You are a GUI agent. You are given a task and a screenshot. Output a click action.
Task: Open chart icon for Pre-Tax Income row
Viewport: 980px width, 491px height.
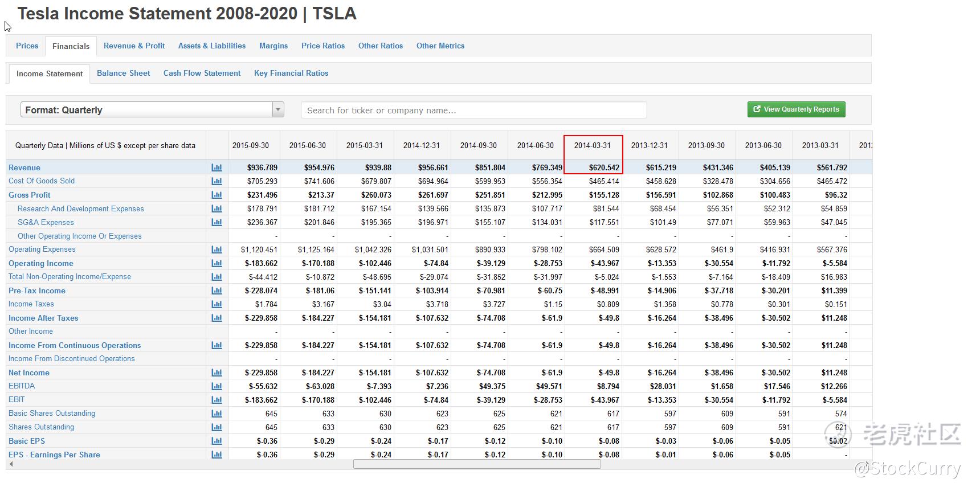tap(217, 290)
